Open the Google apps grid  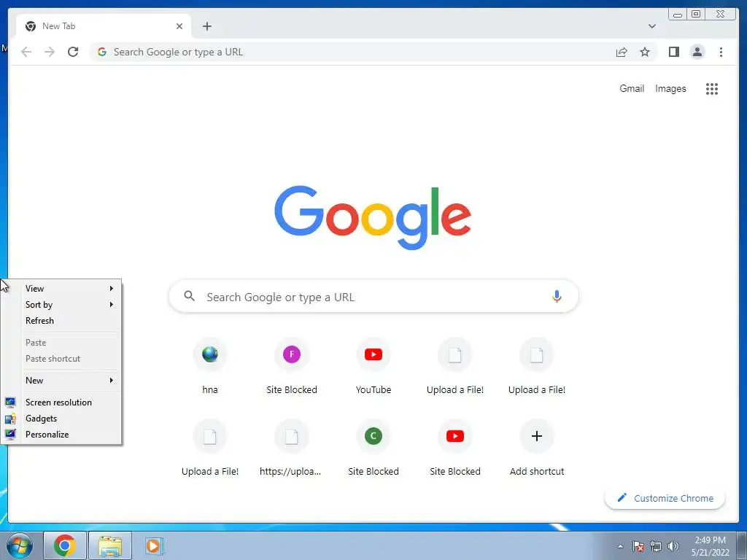pos(712,88)
